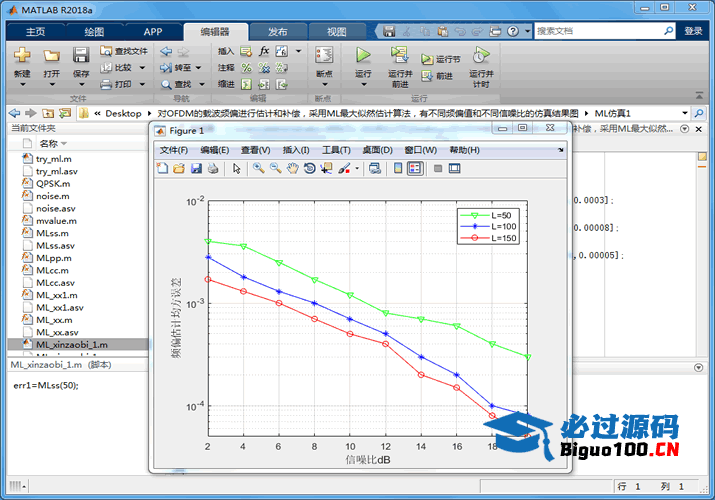Select MLss.m in the file list

(52, 233)
